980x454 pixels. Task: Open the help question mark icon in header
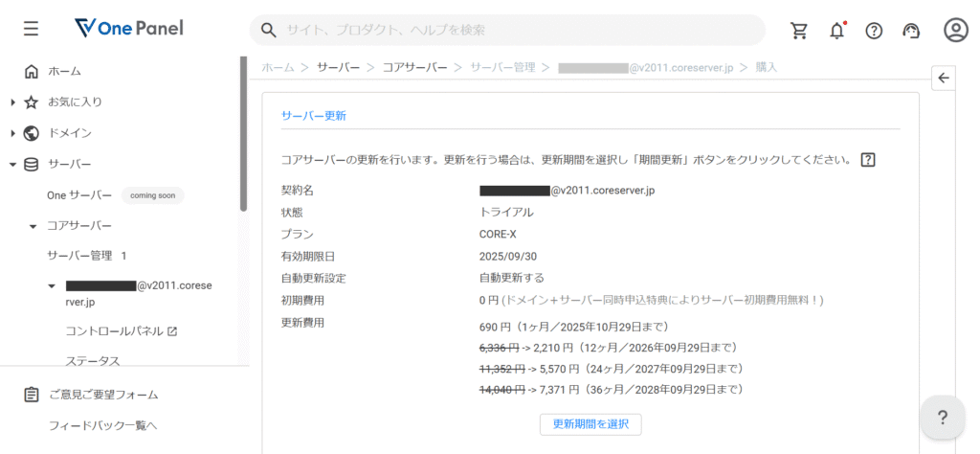tap(874, 30)
